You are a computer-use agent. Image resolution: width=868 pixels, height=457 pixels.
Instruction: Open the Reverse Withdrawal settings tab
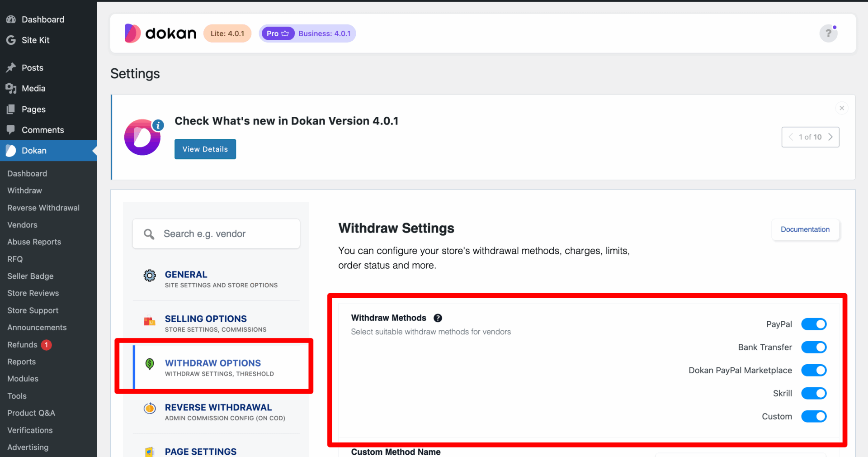216,412
